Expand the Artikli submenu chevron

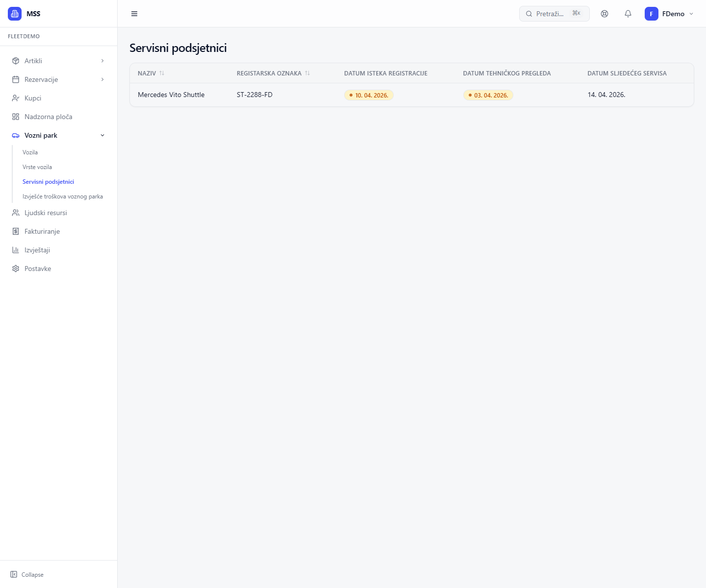point(102,61)
